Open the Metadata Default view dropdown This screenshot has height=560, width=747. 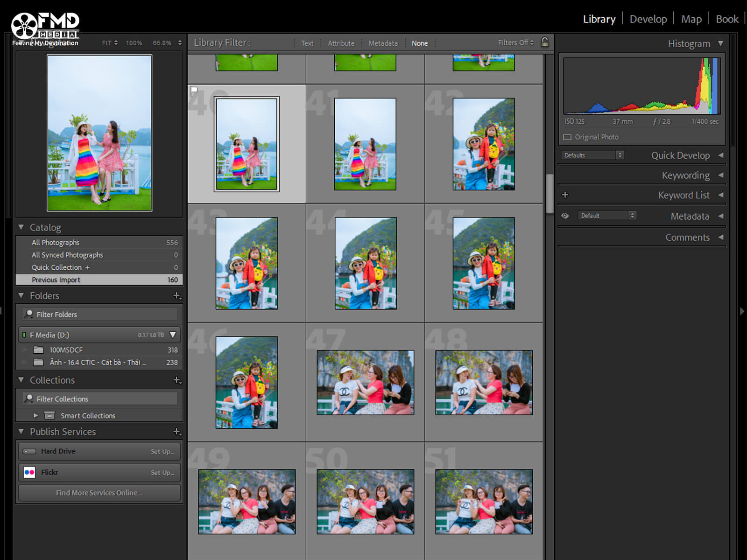coord(607,215)
